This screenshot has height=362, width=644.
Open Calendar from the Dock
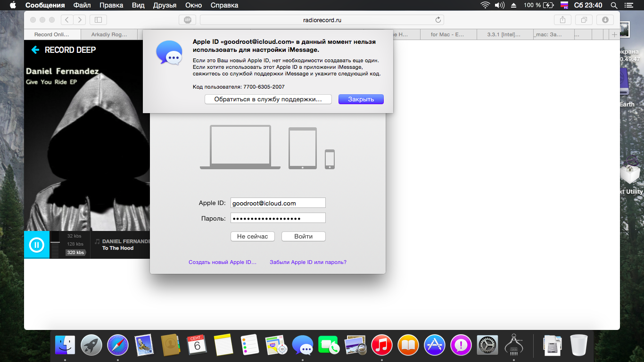click(197, 345)
